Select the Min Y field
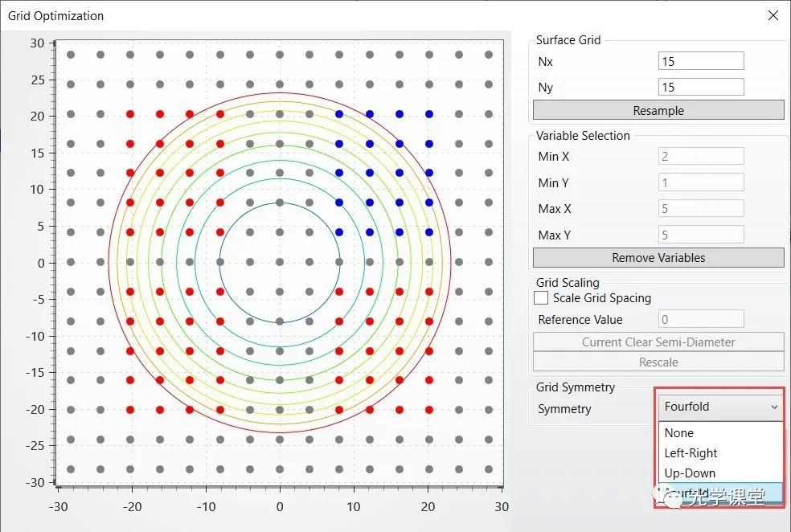The image size is (791, 532). pos(700,183)
